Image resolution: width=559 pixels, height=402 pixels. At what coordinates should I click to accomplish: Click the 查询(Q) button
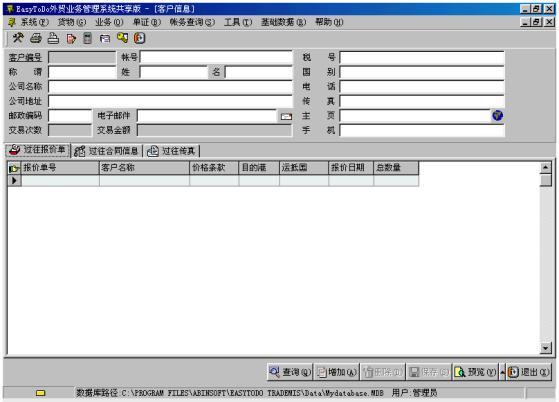(290, 372)
